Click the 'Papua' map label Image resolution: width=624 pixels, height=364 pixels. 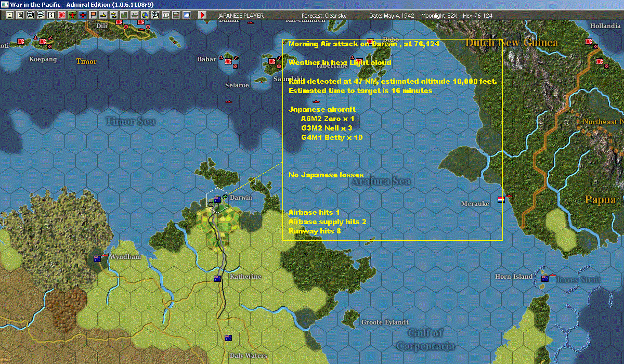[600, 200]
